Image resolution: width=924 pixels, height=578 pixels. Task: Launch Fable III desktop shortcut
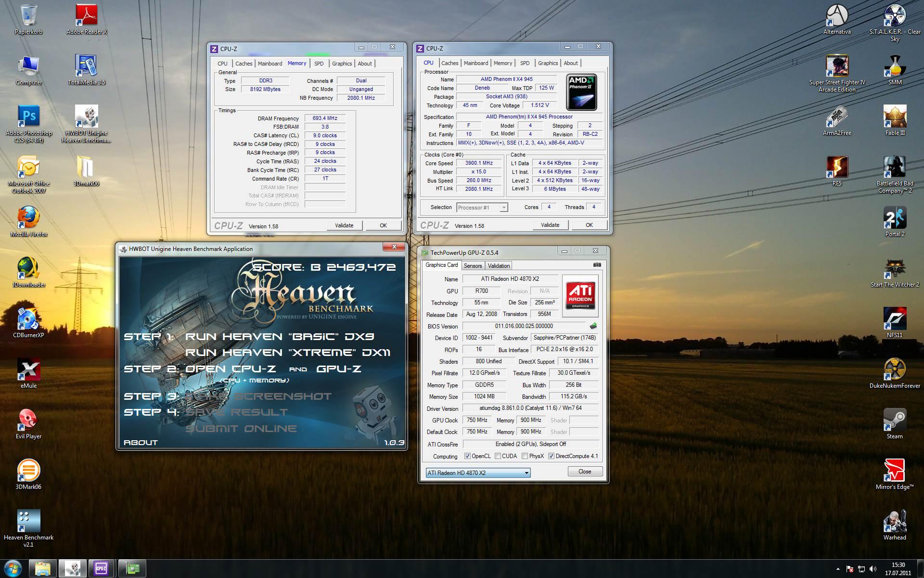coord(895,120)
